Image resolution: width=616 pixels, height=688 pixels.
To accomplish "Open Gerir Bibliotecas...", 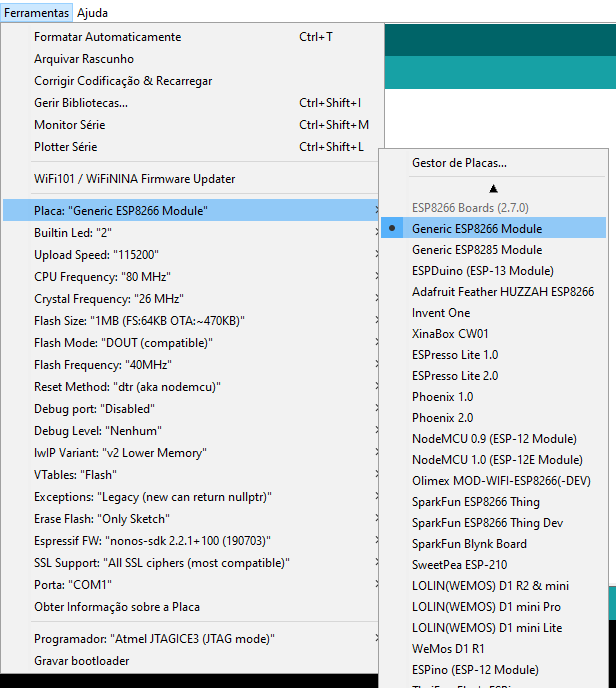I will point(191,103).
